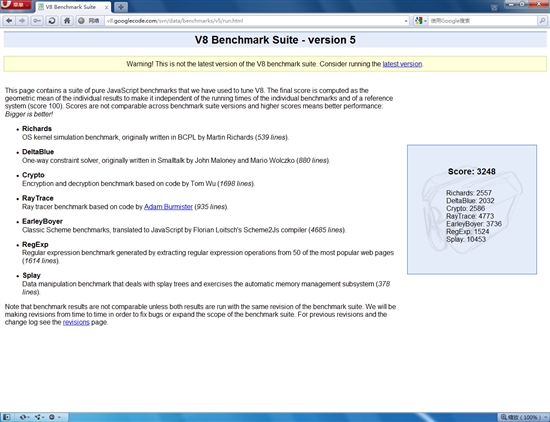Go forward to the next page
550x422 pixels.
point(22,21)
